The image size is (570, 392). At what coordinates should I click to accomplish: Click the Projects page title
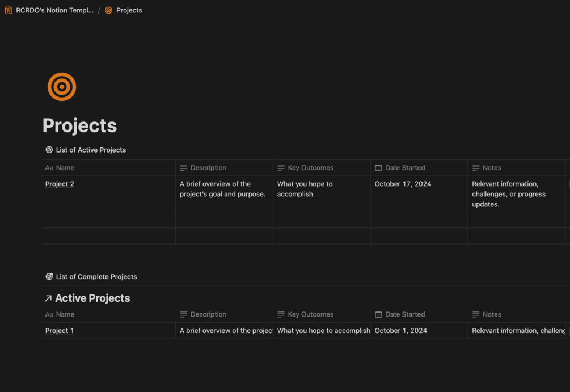[x=79, y=125]
